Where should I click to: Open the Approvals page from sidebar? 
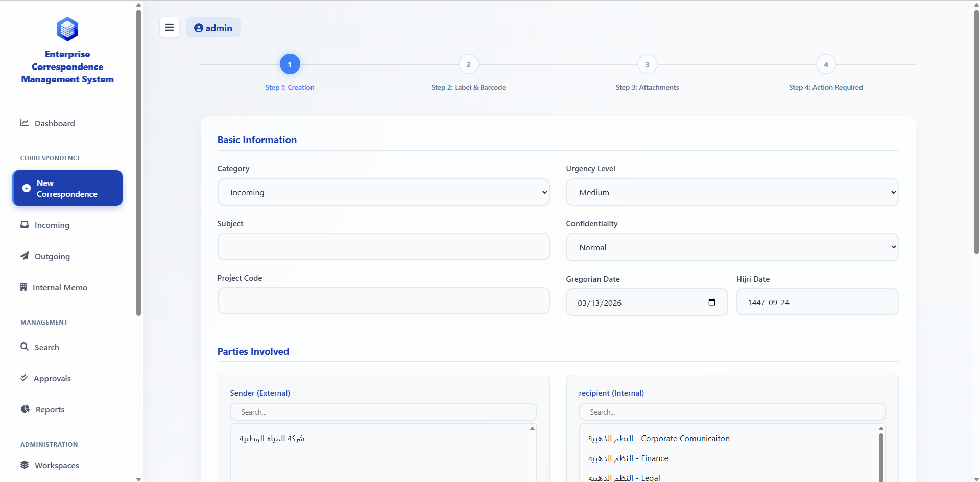pos(52,378)
